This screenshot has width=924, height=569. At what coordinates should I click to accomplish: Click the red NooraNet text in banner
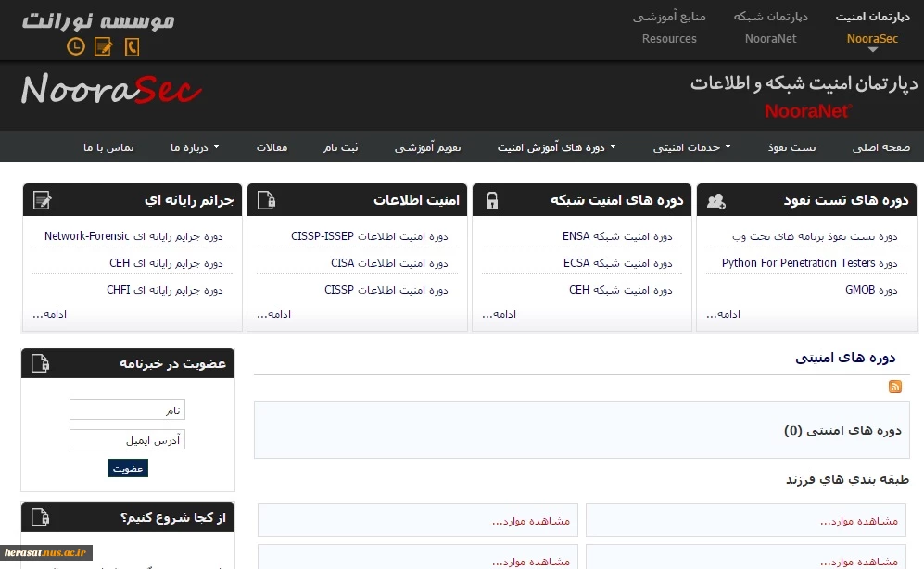[808, 110]
